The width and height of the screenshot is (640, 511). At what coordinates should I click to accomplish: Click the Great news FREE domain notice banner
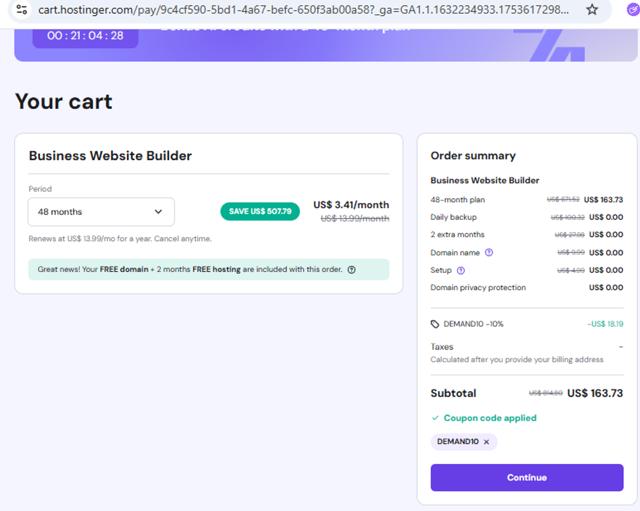tap(209, 269)
